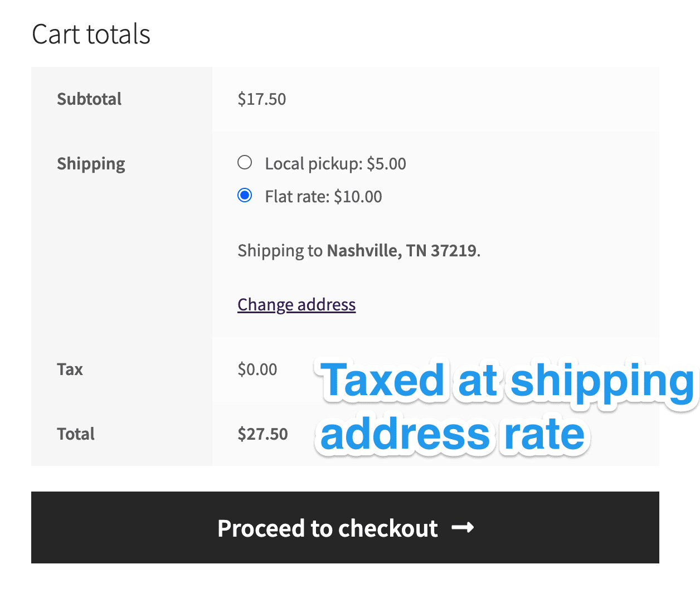
Task: Click the "Flat rate: $10.00" option label
Action: click(x=324, y=197)
